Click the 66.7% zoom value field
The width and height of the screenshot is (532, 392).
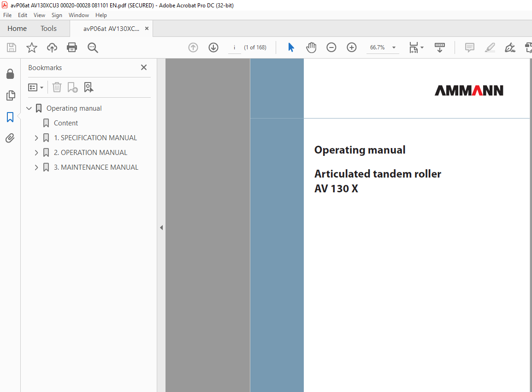pos(377,48)
